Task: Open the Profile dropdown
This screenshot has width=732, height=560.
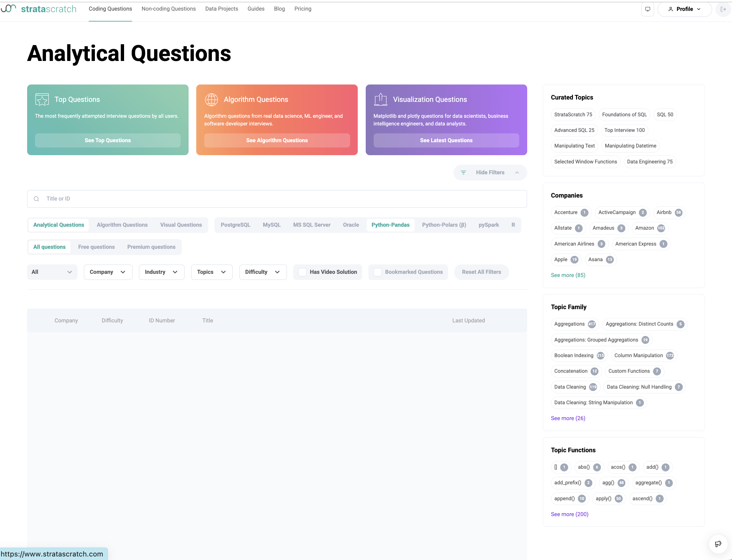Action: [684, 9]
